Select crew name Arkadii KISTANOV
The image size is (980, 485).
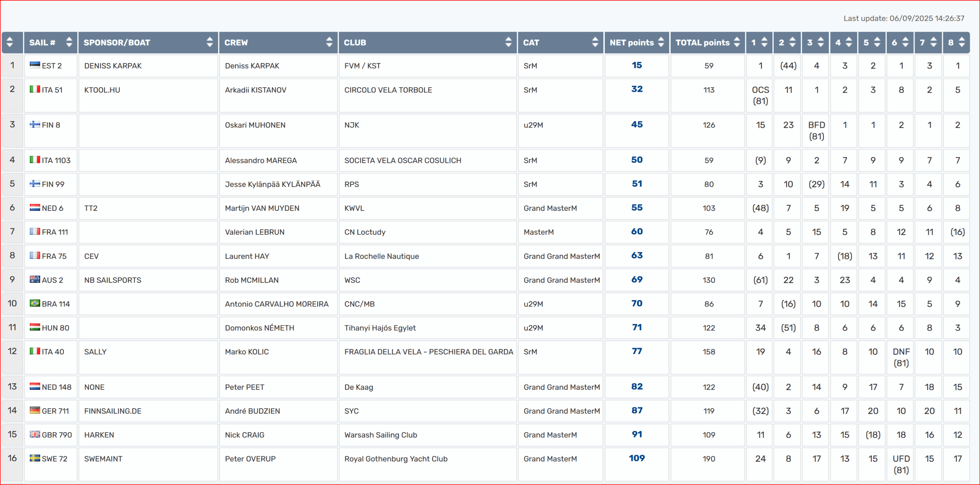coord(255,90)
